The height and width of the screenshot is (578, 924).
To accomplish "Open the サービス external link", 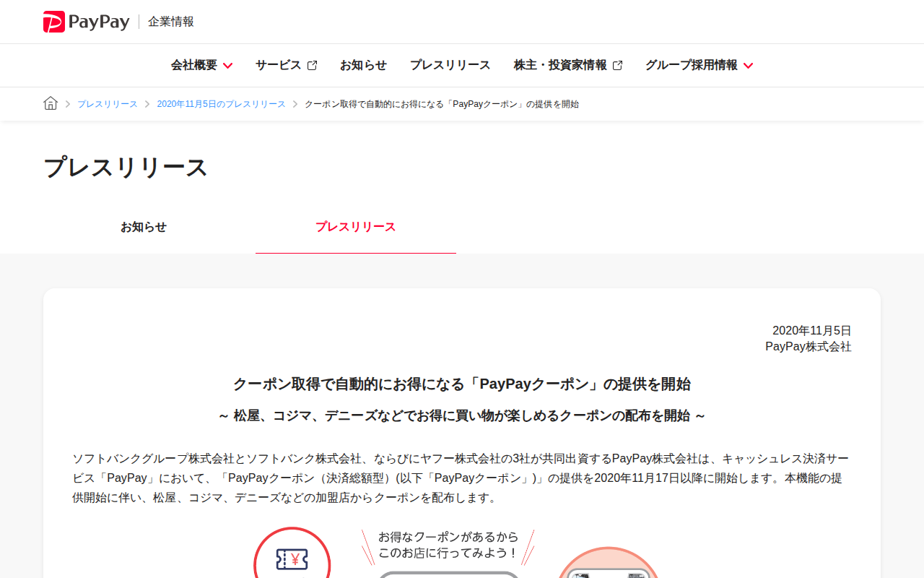I will (286, 65).
